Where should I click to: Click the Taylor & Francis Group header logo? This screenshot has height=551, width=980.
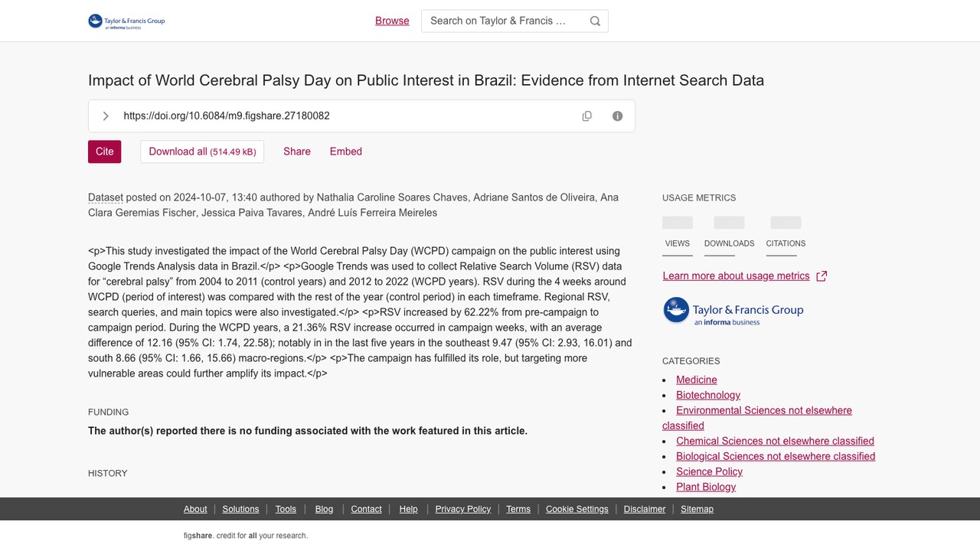[126, 21]
